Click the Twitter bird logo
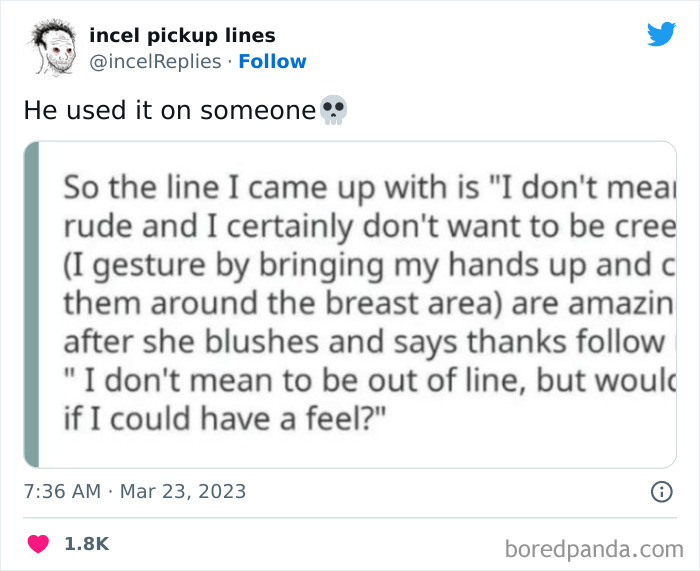 [661, 35]
